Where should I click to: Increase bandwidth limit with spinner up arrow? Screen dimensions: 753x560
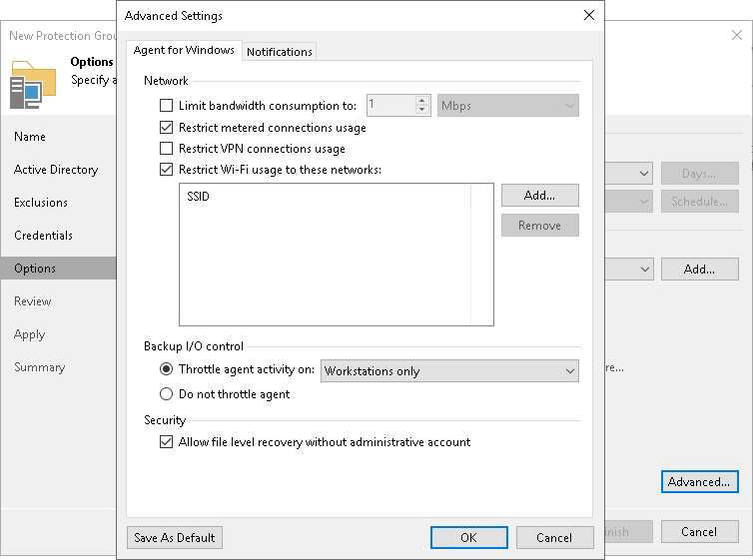421,101
